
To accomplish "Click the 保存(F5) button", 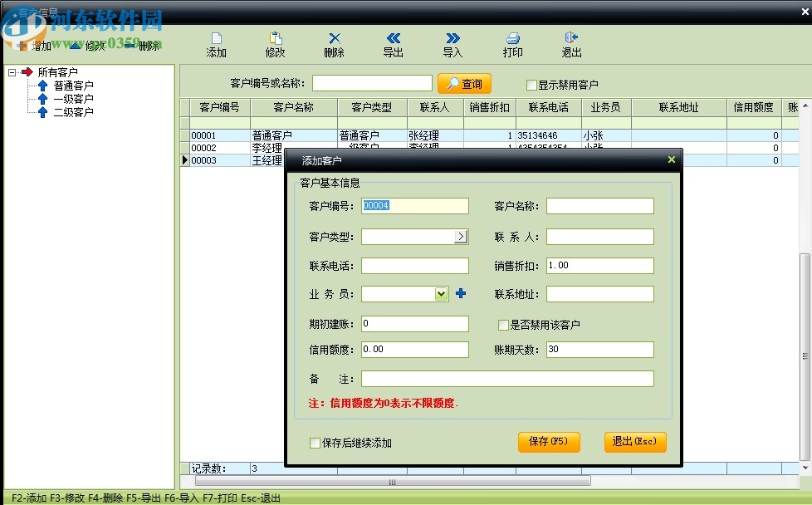I will tap(549, 443).
